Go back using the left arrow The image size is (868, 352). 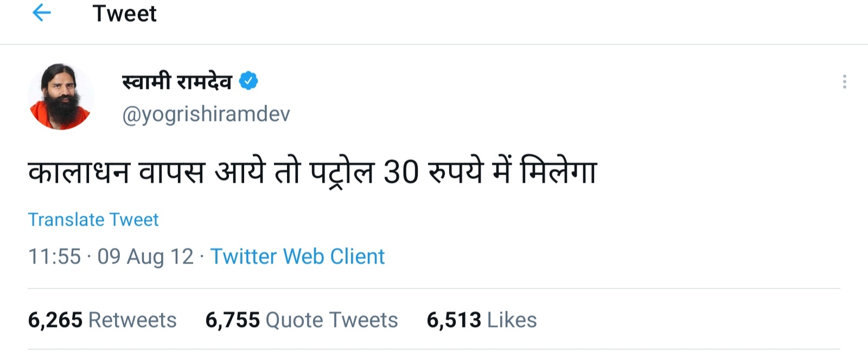pyautogui.click(x=42, y=13)
